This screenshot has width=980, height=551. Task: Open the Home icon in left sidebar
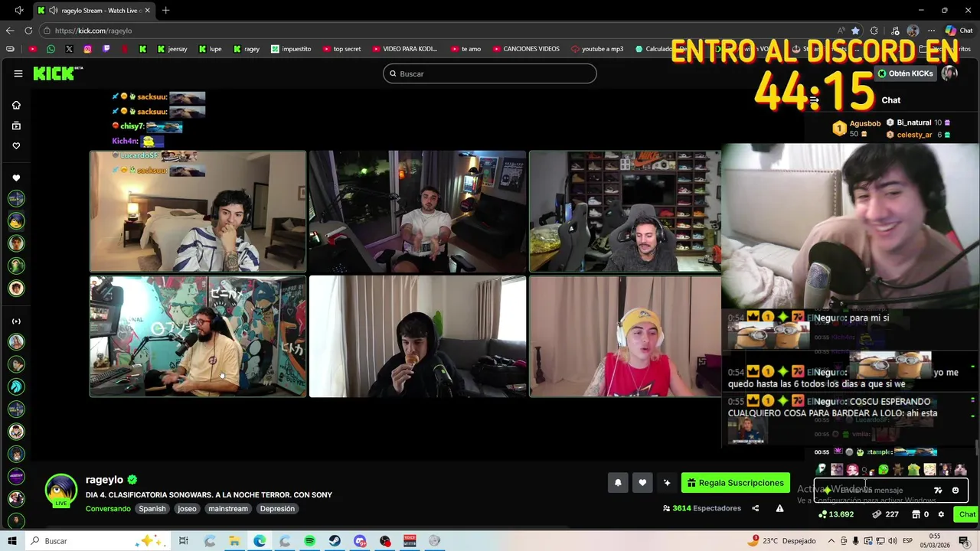click(x=16, y=105)
